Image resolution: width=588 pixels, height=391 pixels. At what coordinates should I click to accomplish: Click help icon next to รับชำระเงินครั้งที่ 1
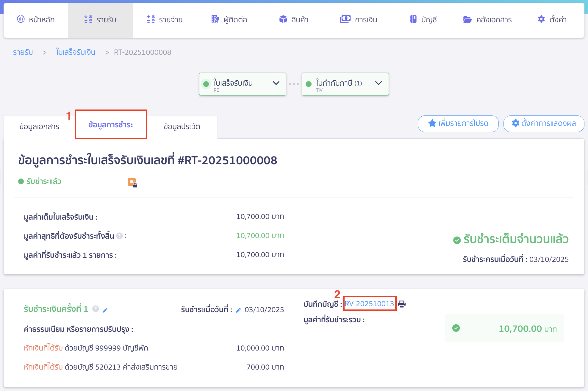coord(96,309)
